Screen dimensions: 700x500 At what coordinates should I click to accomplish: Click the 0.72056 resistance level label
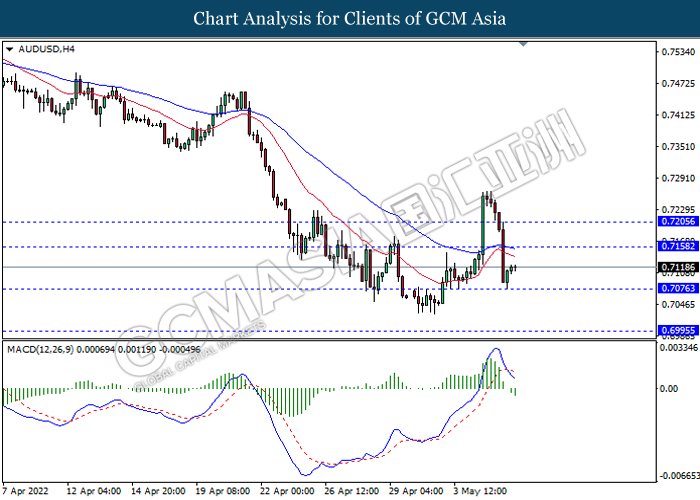(x=678, y=221)
